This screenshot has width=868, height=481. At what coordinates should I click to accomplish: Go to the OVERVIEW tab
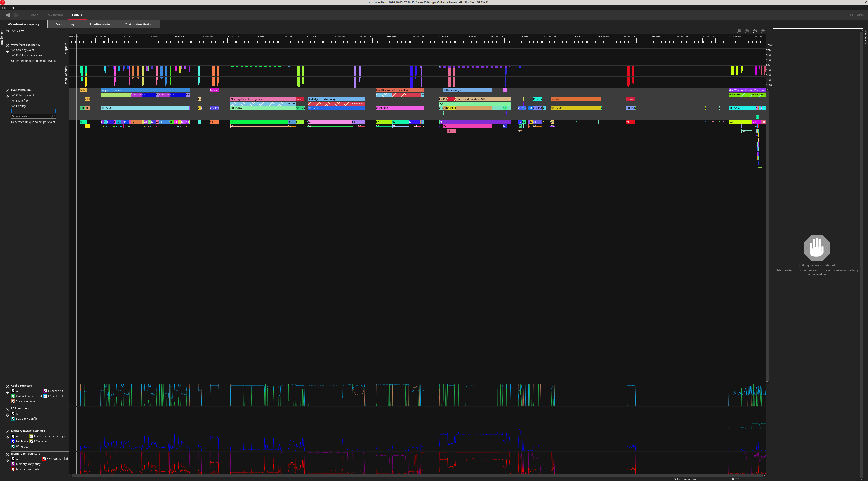tap(56, 14)
